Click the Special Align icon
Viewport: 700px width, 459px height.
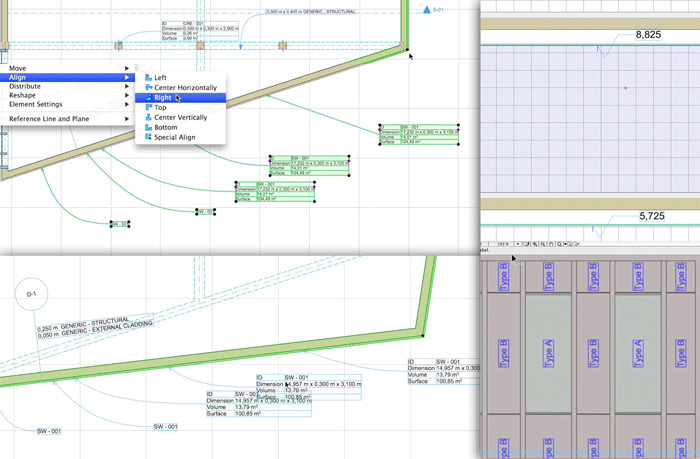[148, 137]
